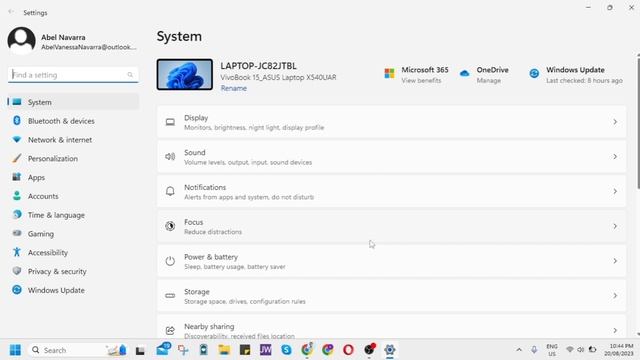This screenshot has height=360, width=640.
Task: Open Privacy & security section
Action: click(73, 271)
